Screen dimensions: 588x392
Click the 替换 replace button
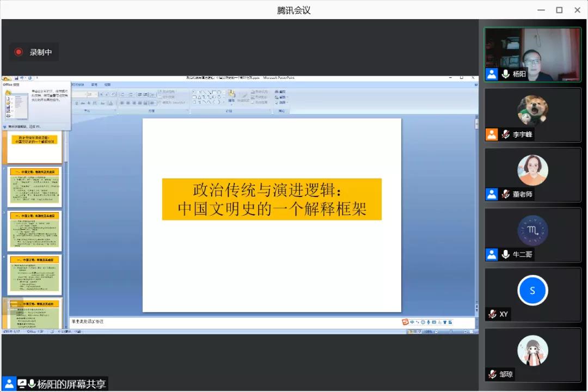pos(280,97)
